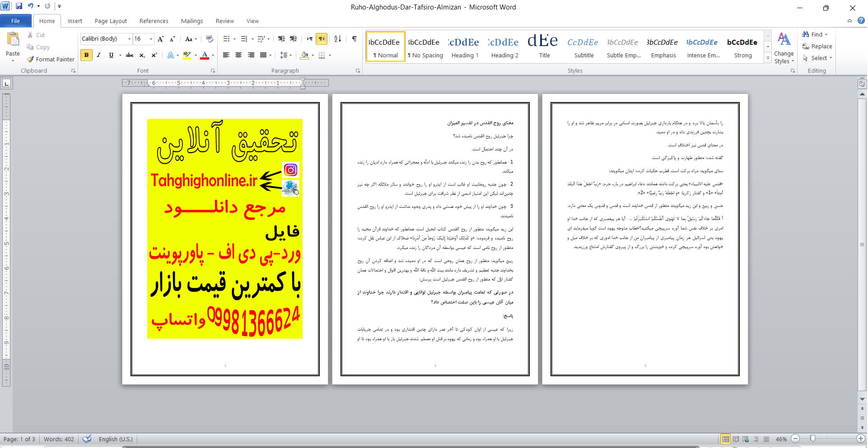Click the Tahghighonline.ir cover image on page 1
This screenshot has width=868, height=448.
tap(225, 229)
